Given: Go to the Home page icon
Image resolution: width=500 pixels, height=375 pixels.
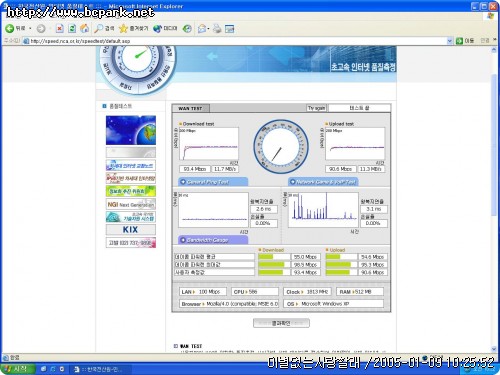Looking at the screenshot, I should [85, 29].
